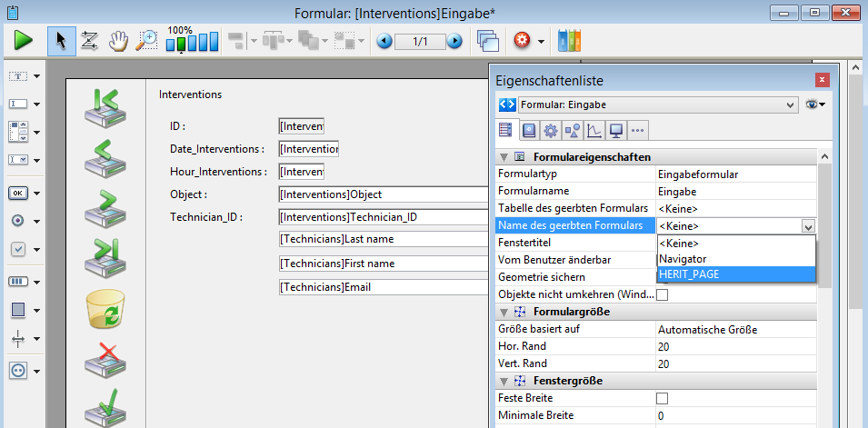Activate the hand pan tool
Viewport: 868px width, 428px height.
[118, 41]
